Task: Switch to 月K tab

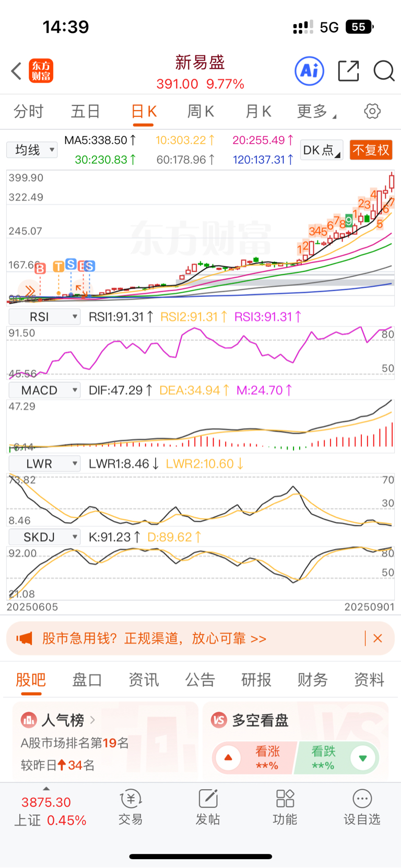Action: tap(258, 111)
